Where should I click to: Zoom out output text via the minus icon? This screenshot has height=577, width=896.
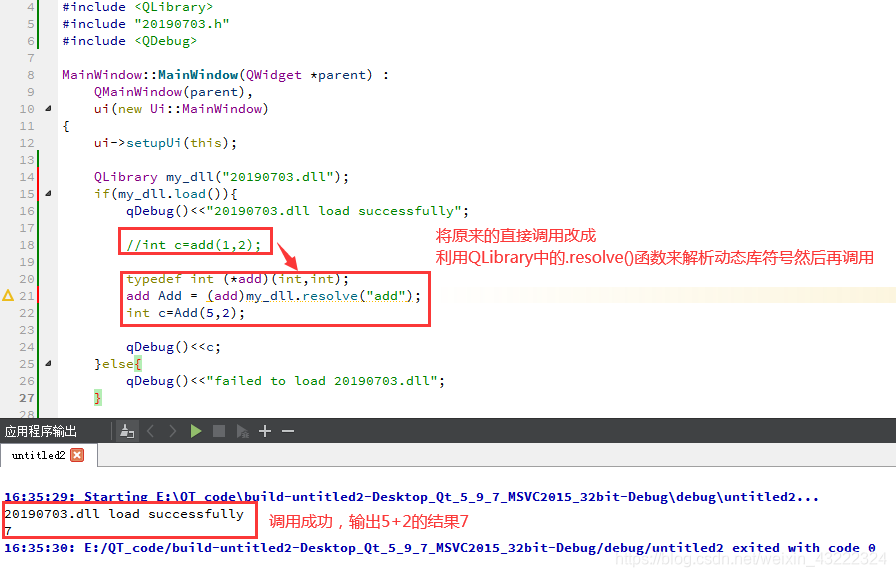point(287,430)
